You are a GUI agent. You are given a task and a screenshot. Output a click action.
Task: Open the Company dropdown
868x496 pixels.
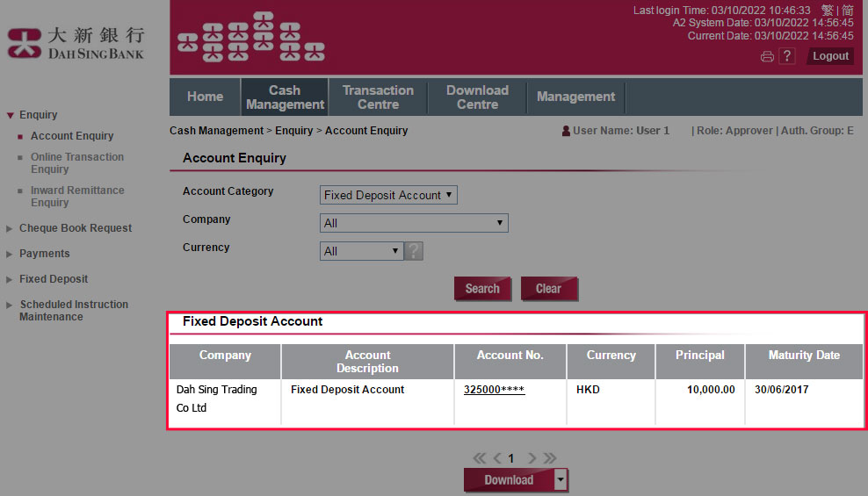pos(414,223)
